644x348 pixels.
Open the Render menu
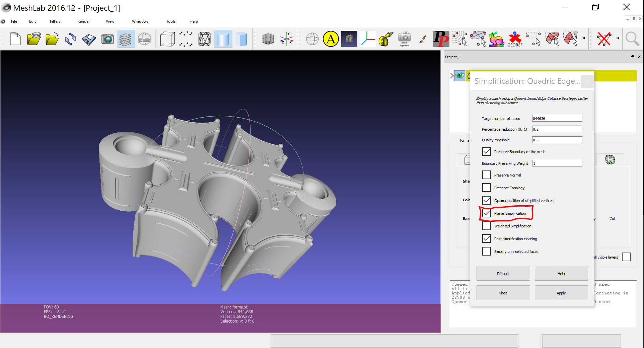83,21
